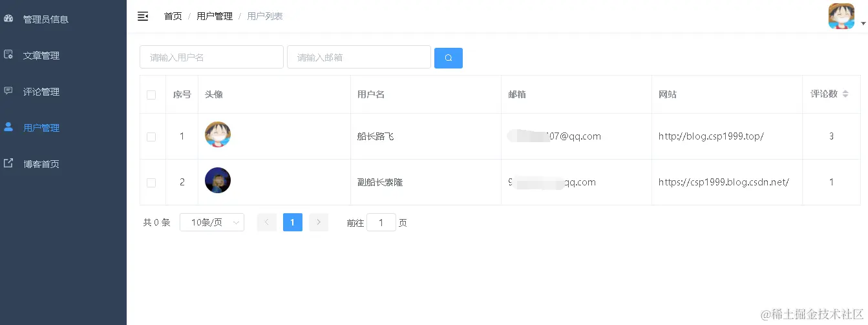Screen dimensions: 868x325
Task: Go to previous page with left chevron
Action: point(267,222)
